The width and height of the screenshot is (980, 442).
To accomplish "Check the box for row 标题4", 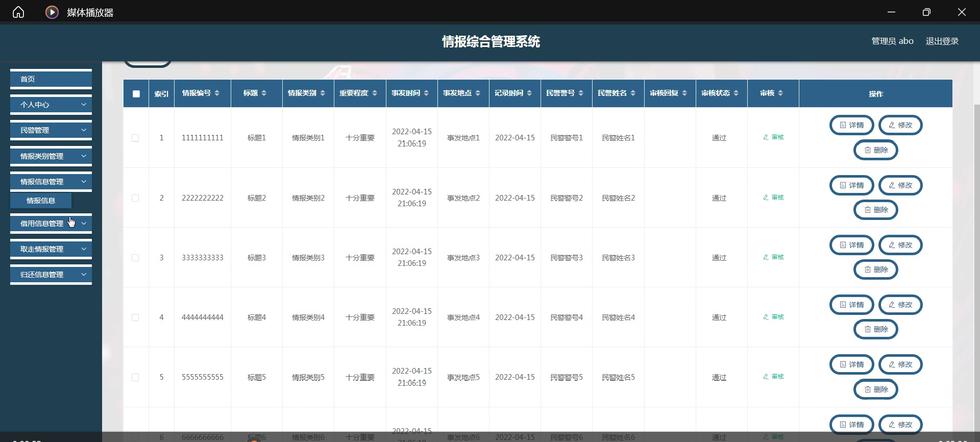I will click(x=135, y=317).
